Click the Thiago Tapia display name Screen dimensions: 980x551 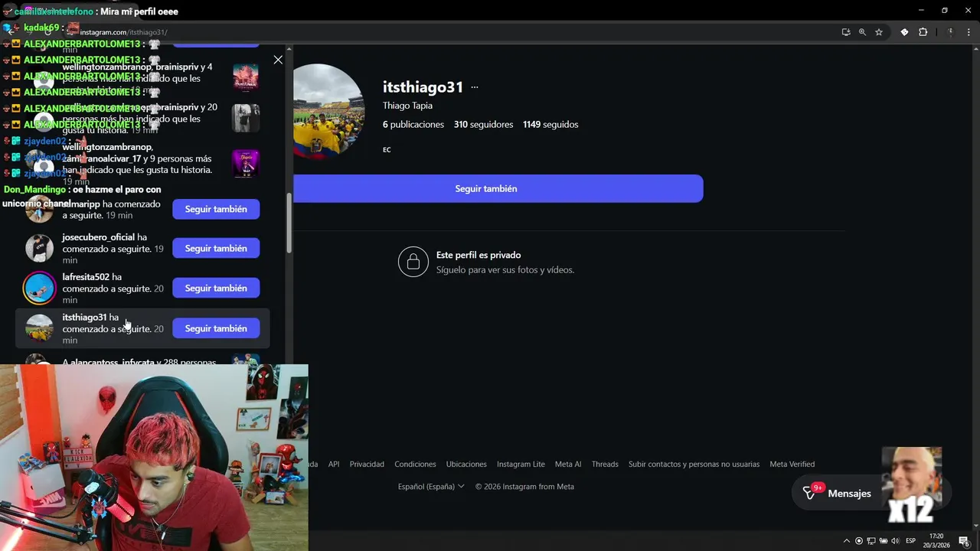[x=407, y=106]
